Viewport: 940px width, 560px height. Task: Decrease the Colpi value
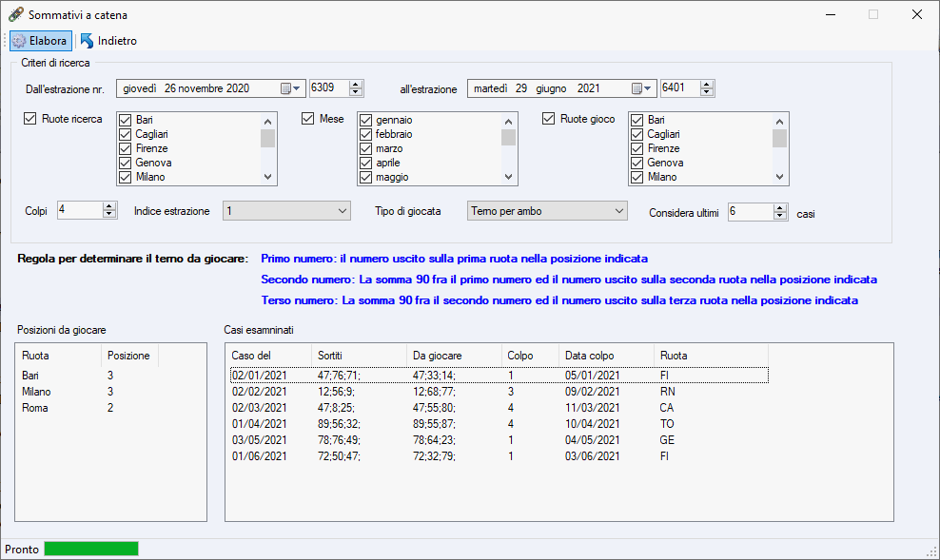pyautogui.click(x=109, y=215)
